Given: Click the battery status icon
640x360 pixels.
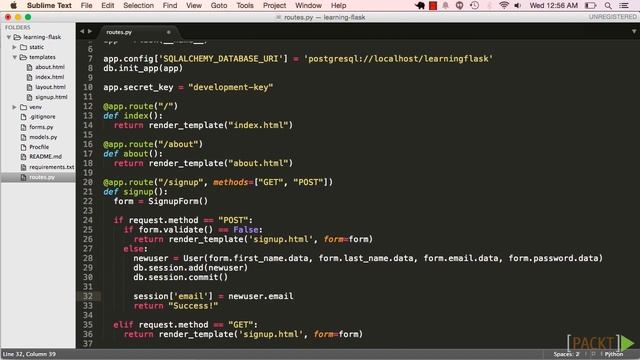Looking at the screenshot, I should point(591,5).
